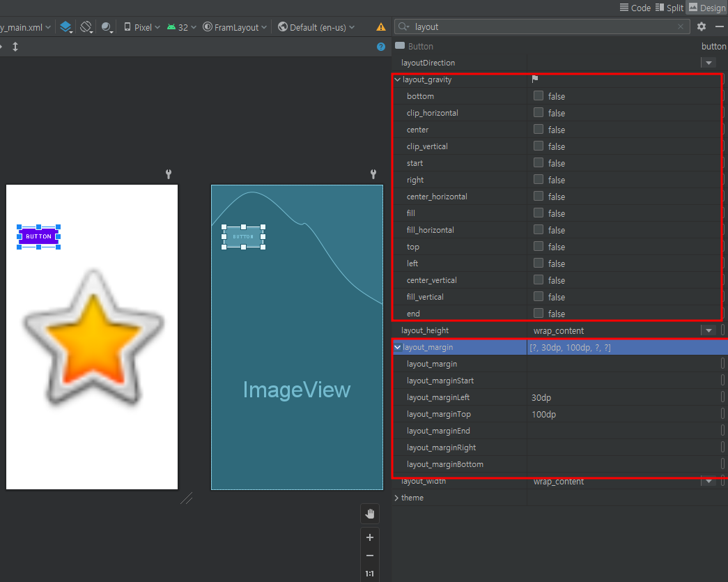Screen dimensions: 728x582
Task: Open the FramLayout theme dropdown
Action: pyautogui.click(x=235, y=27)
